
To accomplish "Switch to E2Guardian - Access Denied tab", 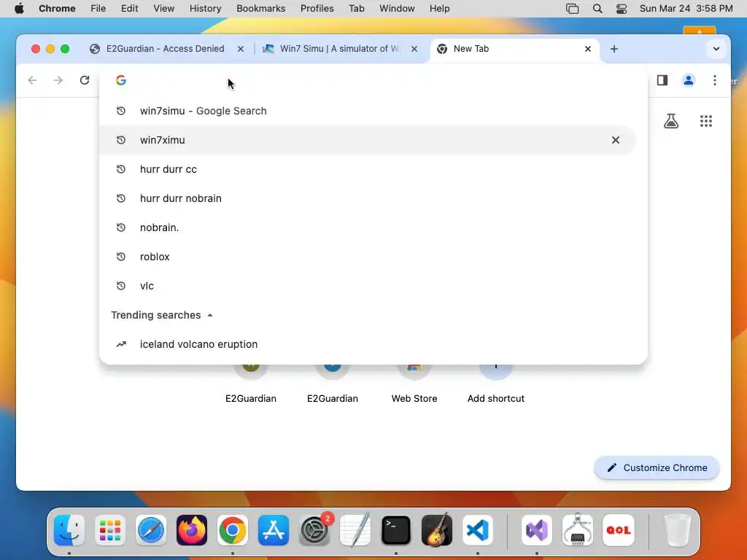I will pyautogui.click(x=166, y=49).
